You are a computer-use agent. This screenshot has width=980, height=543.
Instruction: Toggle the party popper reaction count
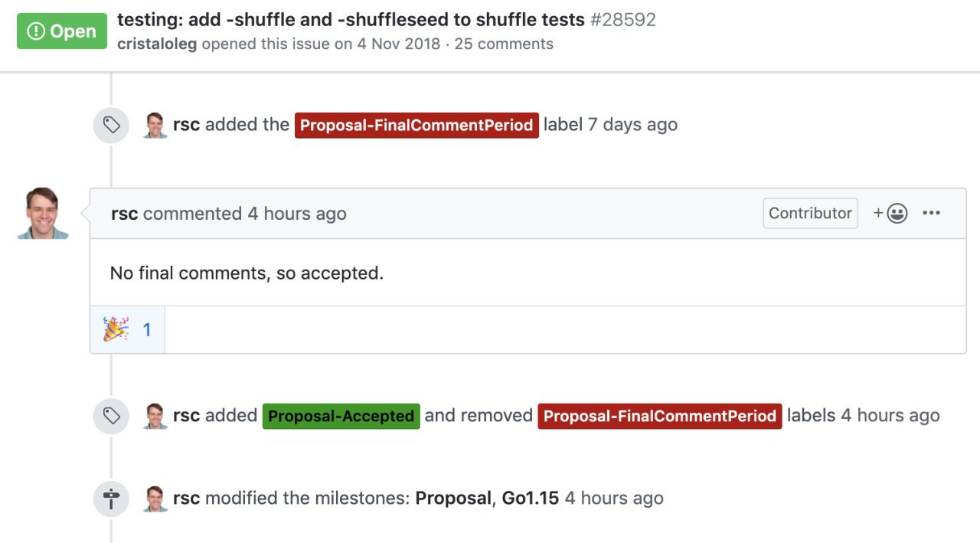click(127, 330)
